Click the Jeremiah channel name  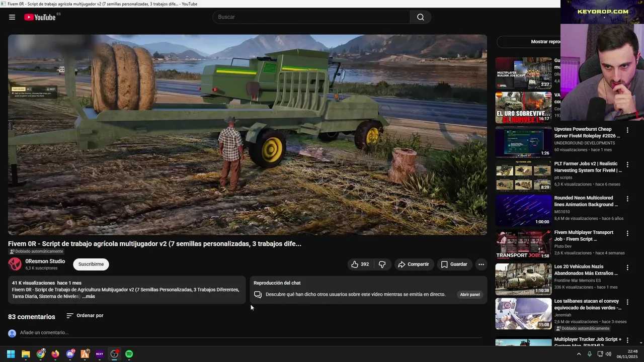click(563, 315)
